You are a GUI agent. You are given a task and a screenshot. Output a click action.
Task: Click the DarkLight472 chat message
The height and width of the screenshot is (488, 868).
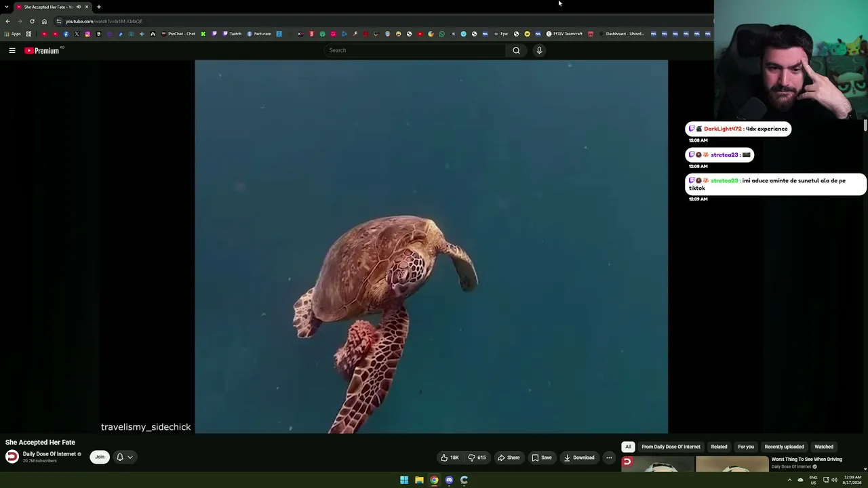click(738, 129)
